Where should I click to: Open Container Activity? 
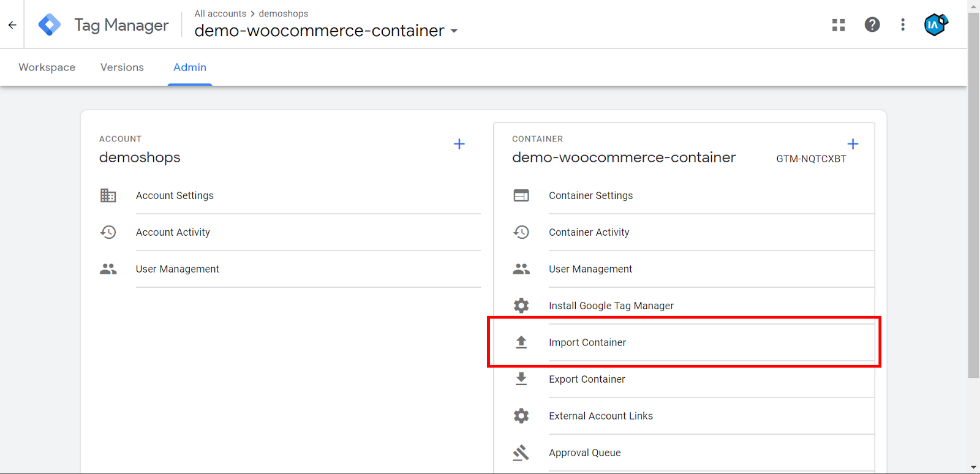(589, 232)
